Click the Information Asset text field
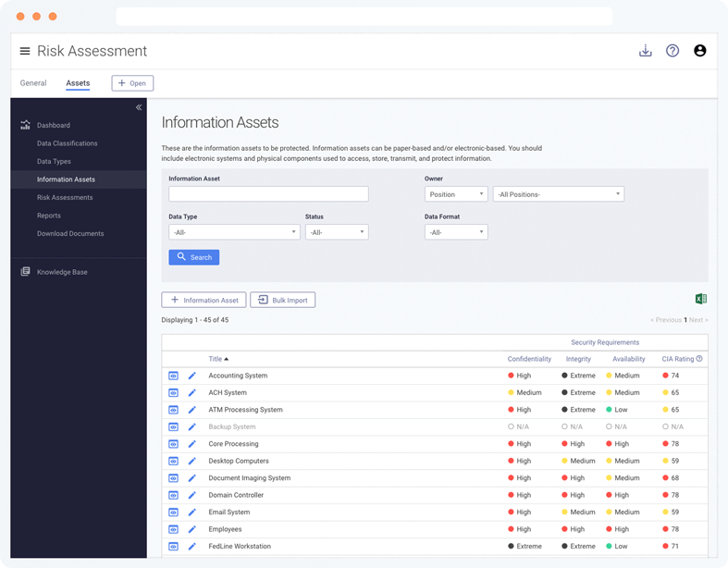Image resolution: width=728 pixels, height=568 pixels. click(x=268, y=194)
